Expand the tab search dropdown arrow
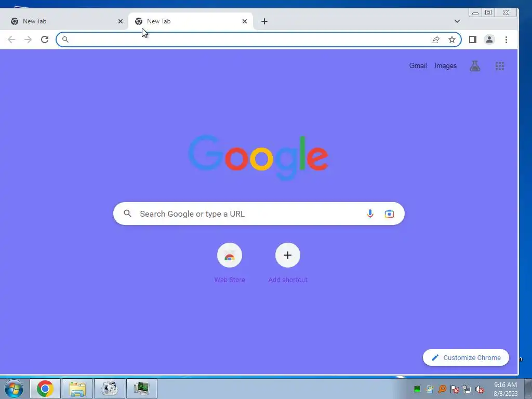 tap(457, 21)
